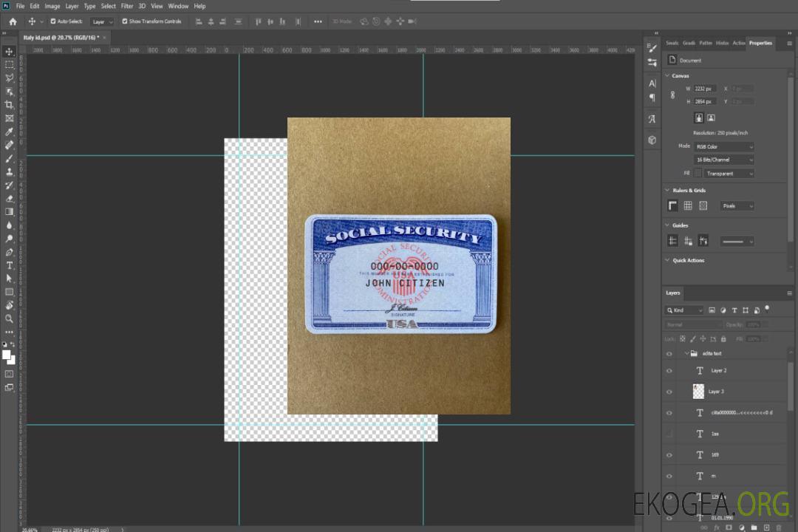The height and width of the screenshot is (532, 798).
Task: Open the Paragraph panel icon
Action: click(652, 98)
